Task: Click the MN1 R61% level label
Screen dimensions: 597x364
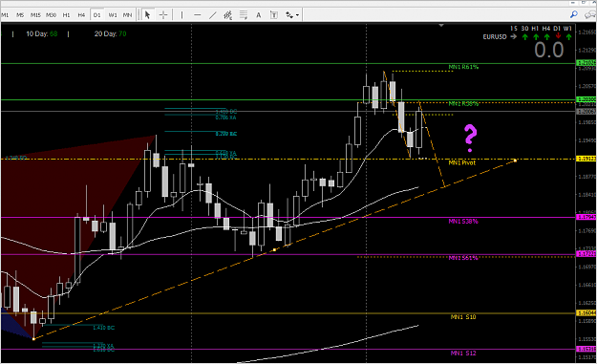Action: click(x=463, y=67)
